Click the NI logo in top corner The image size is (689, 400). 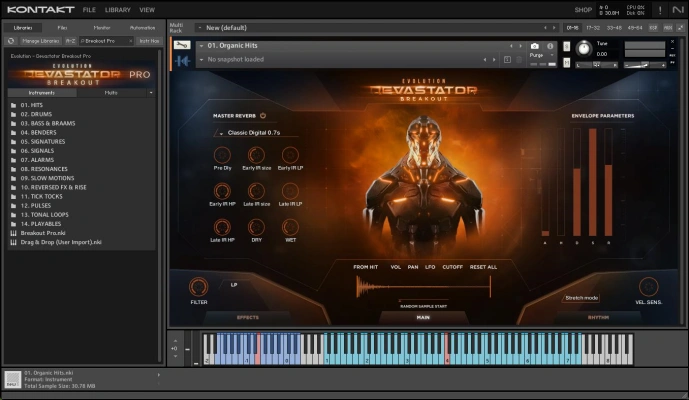(x=678, y=10)
